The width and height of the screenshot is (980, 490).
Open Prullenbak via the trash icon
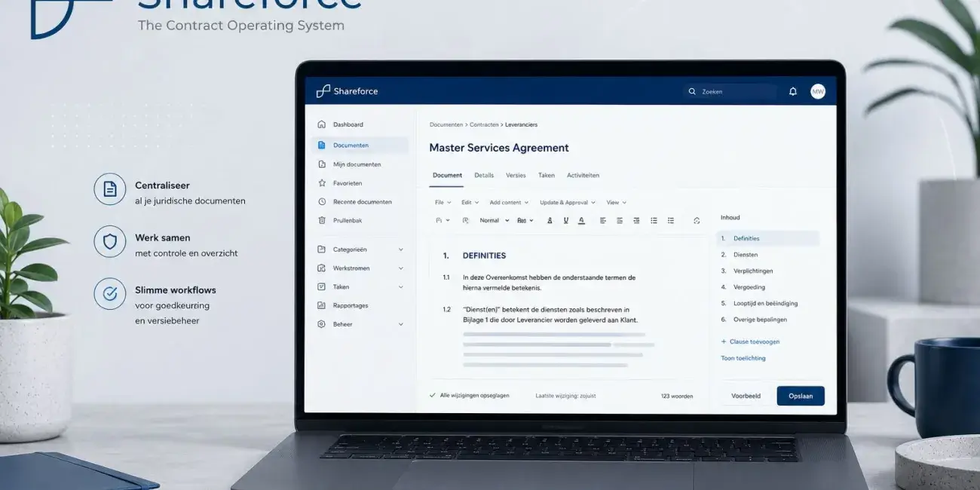tap(322, 221)
